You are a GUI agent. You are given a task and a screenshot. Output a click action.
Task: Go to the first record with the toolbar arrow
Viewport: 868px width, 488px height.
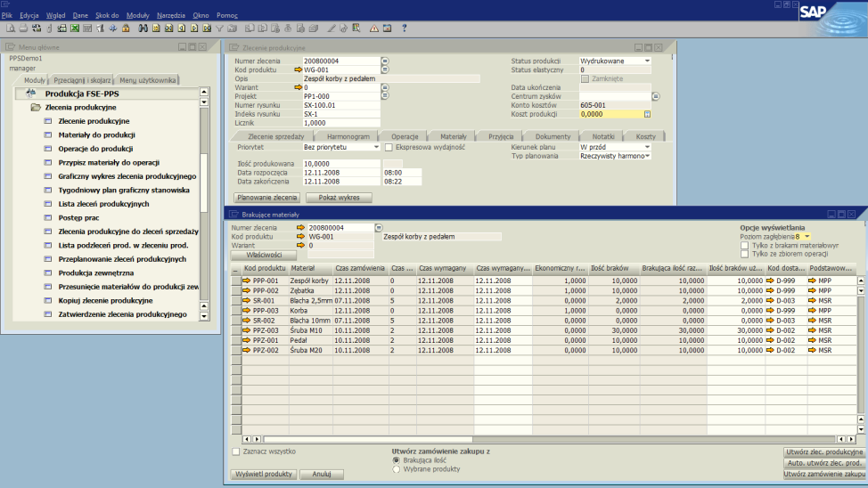click(x=168, y=28)
